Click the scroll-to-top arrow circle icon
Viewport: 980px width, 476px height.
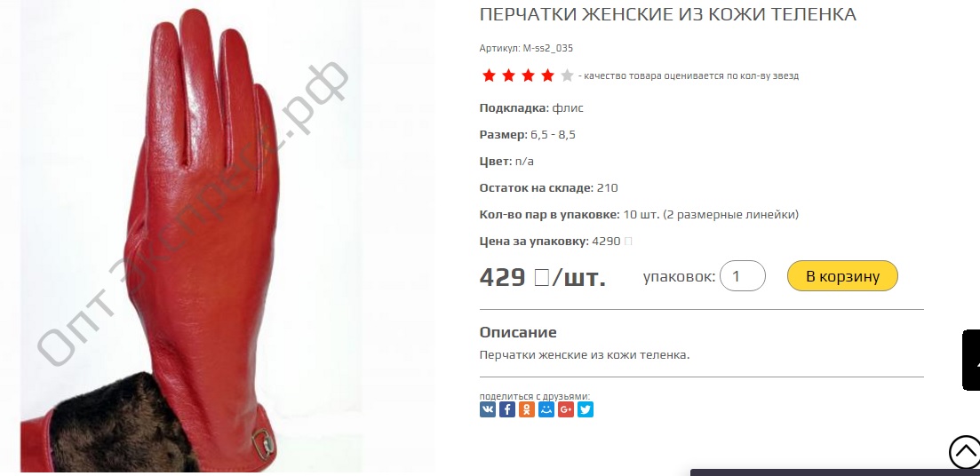[964, 452]
